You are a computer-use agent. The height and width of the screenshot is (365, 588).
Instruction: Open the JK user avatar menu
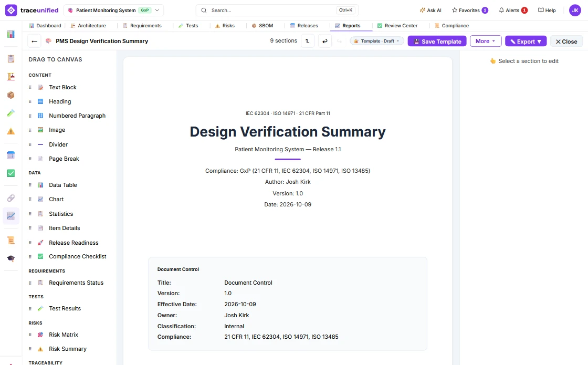[x=575, y=10]
